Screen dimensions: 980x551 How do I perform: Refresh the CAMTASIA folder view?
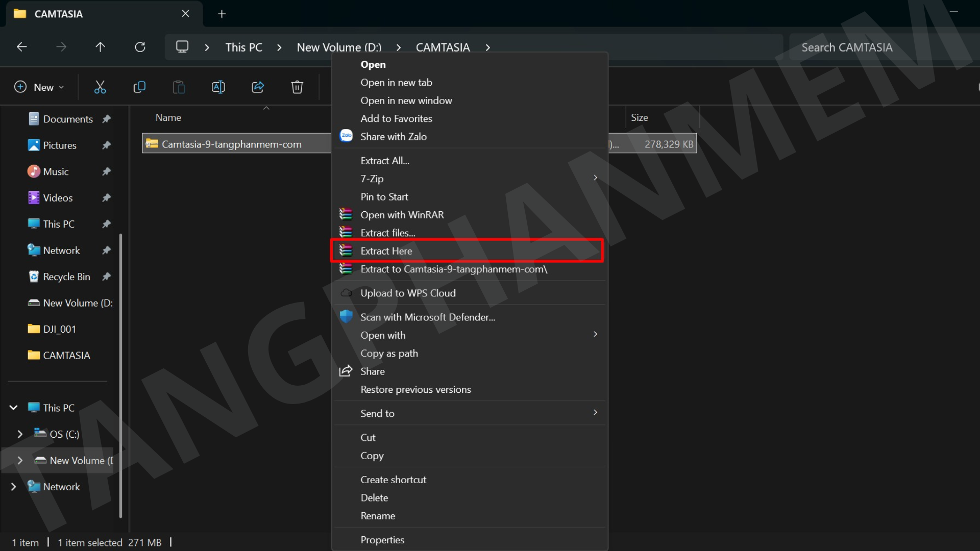[140, 47]
